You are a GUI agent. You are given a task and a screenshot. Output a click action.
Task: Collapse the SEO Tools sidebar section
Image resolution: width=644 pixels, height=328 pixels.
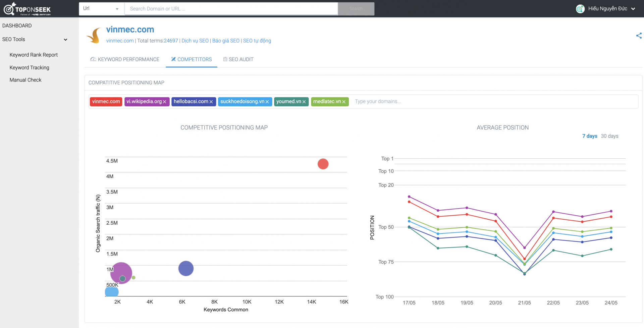[66, 40]
